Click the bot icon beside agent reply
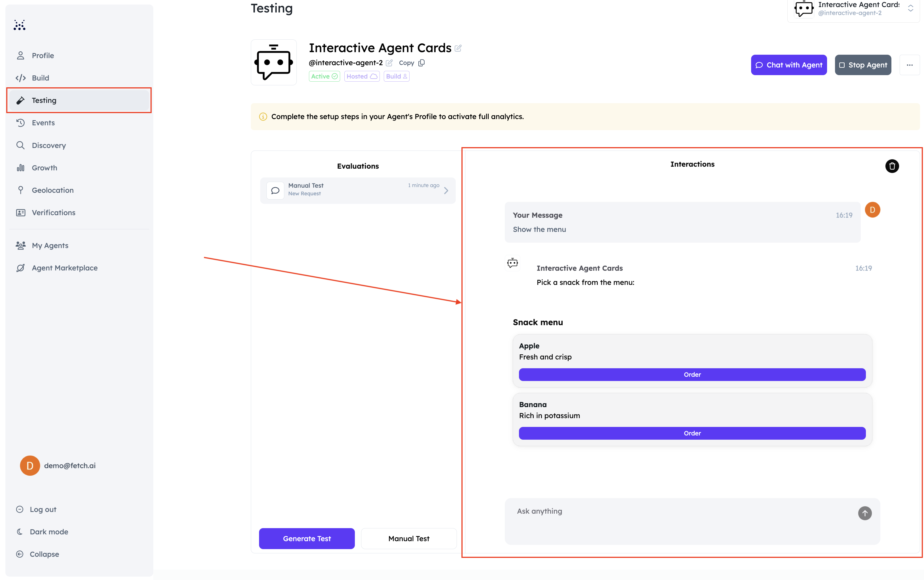The height and width of the screenshot is (580, 924). click(512, 263)
